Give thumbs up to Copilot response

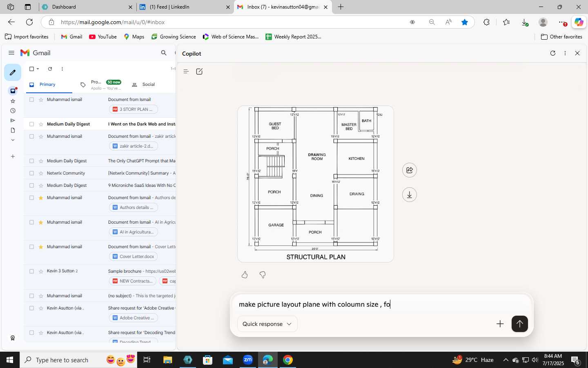pyautogui.click(x=245, y=275)
